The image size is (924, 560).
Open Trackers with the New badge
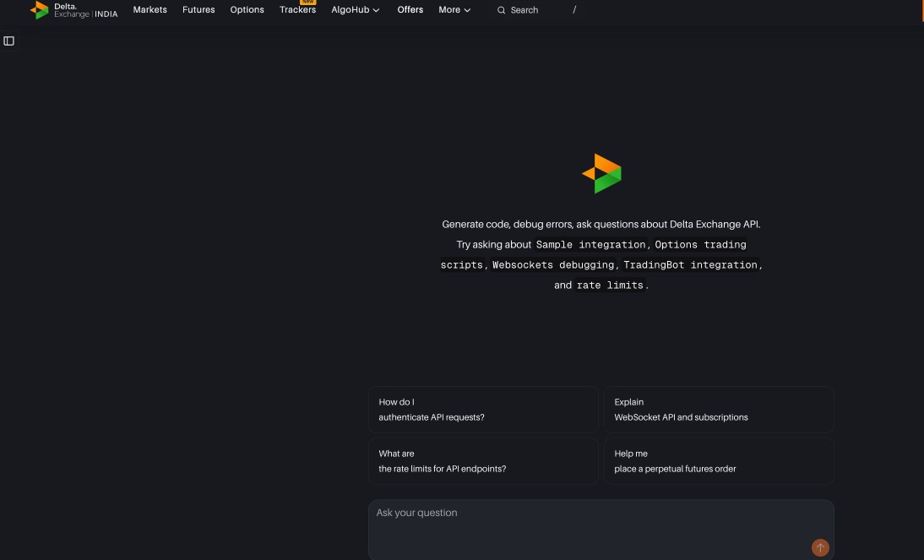[x=297, y=10]
